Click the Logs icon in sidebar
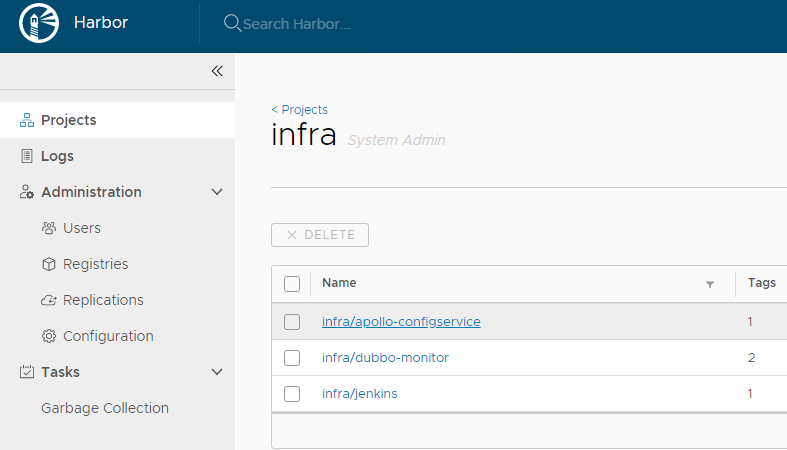This screenshot has height=450, width=787. coord(27,156)
